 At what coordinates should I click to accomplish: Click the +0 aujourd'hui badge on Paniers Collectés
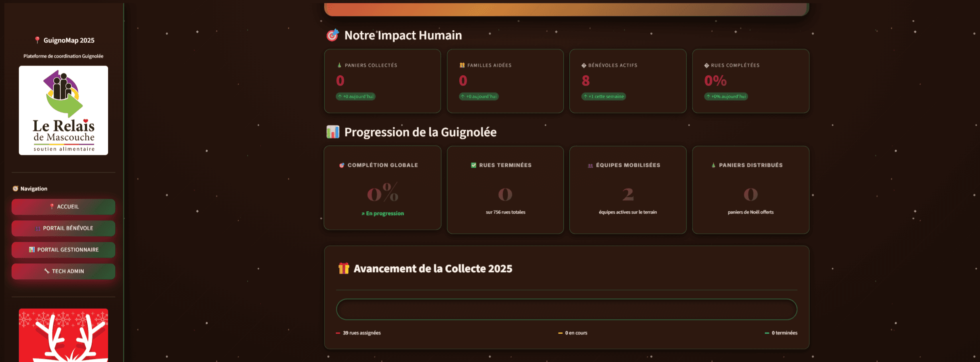tap(356, 96)
